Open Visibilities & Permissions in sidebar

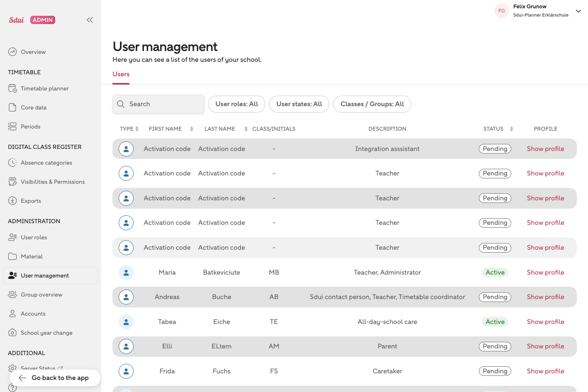[x=53, y=182]
